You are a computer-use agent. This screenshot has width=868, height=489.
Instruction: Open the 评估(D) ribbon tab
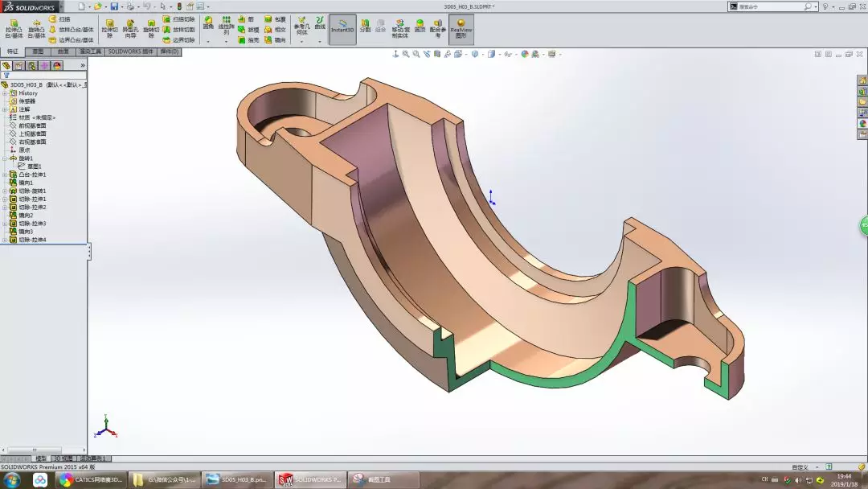(170, 51)
